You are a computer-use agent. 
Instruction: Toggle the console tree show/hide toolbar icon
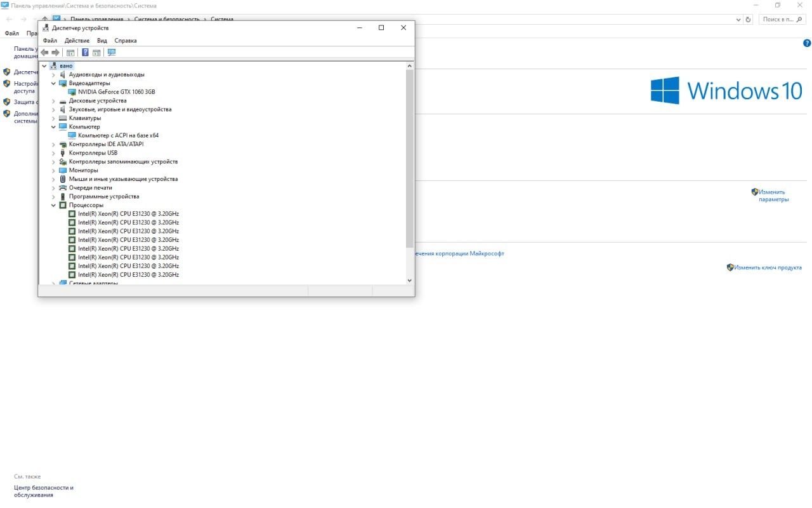click(x=70, y=53)
